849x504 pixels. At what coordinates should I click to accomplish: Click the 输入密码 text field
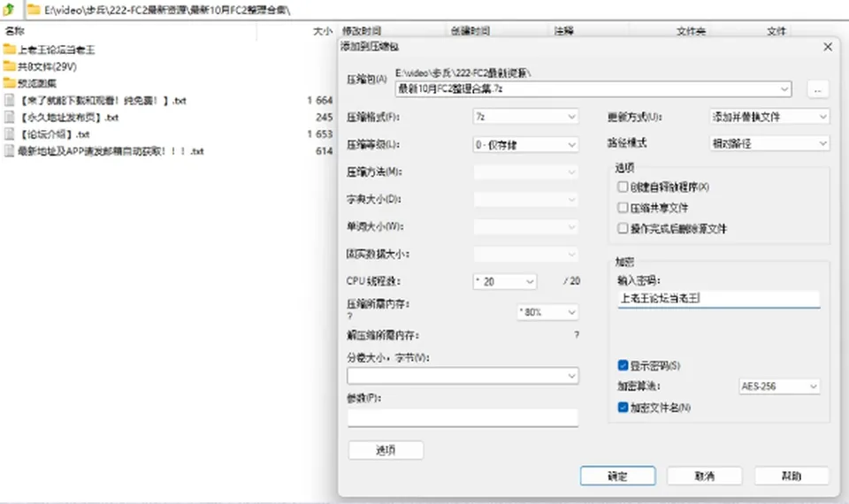tap(719, 299)
